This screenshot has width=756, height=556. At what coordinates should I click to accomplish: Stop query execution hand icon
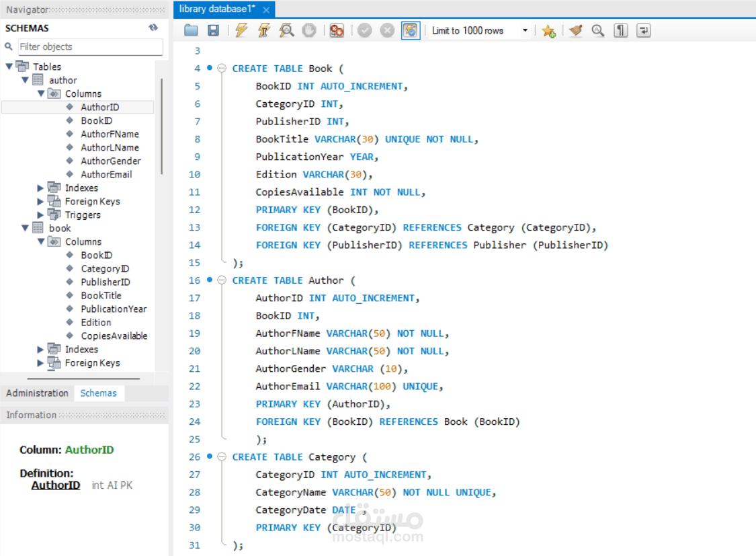pos(309,30)
